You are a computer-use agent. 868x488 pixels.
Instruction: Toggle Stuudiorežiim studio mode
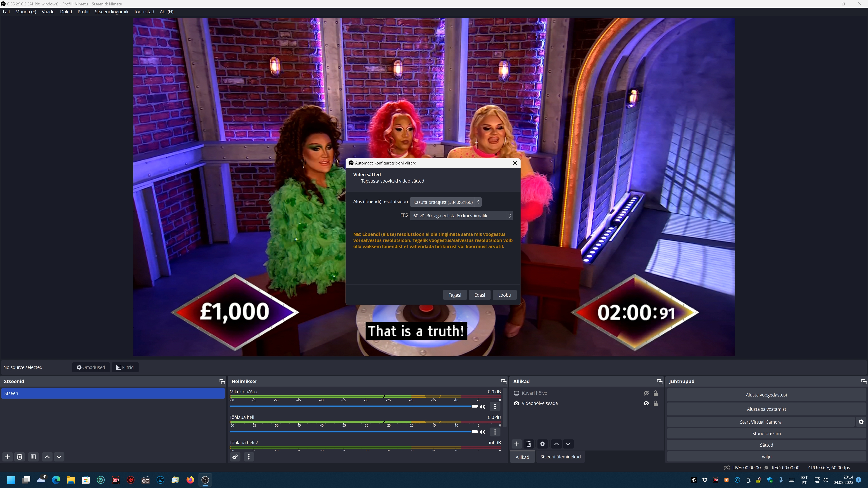click(x=766, y=434)
